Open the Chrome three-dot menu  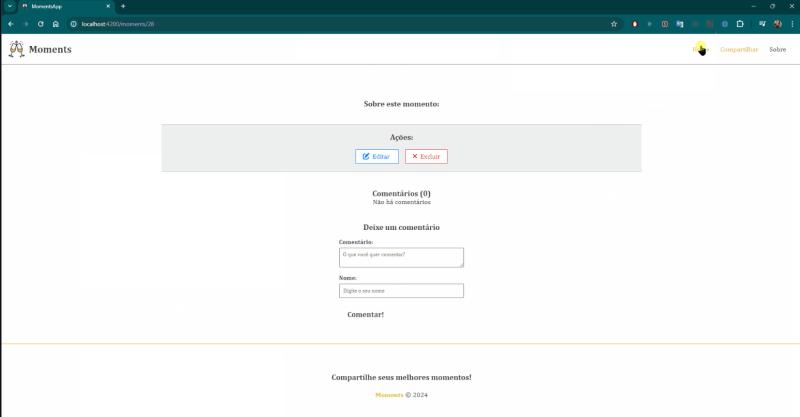pyautogui.click(x=792, y=24)
